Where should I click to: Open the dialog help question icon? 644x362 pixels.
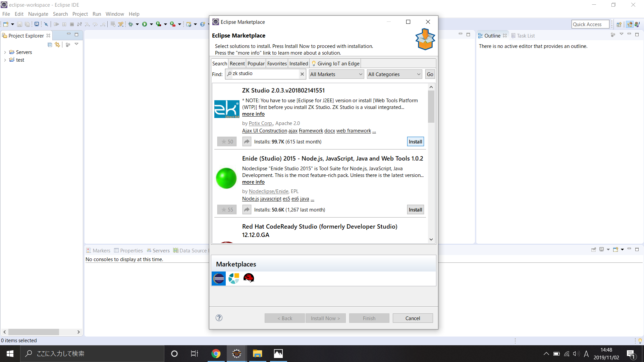click(x=219, y=318)
